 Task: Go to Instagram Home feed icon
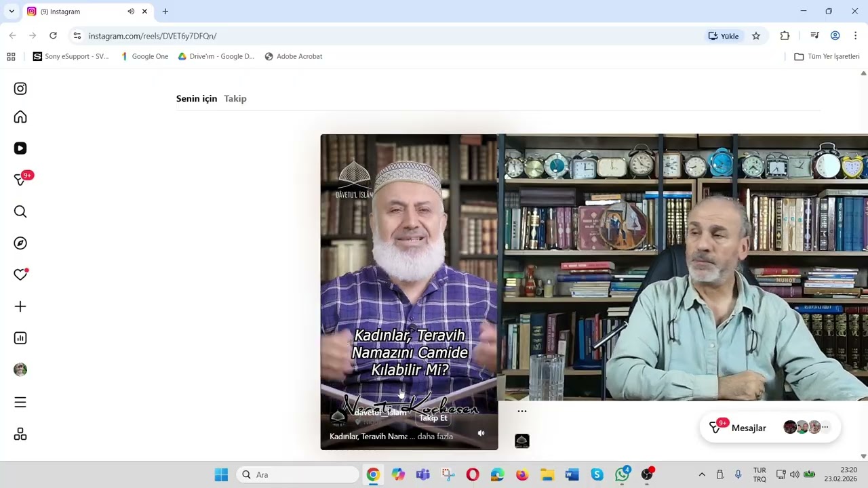(x=20, y=117)
